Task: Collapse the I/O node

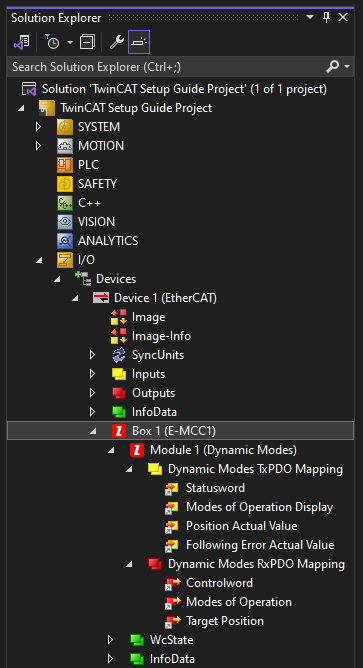Action: click(39, 260)
